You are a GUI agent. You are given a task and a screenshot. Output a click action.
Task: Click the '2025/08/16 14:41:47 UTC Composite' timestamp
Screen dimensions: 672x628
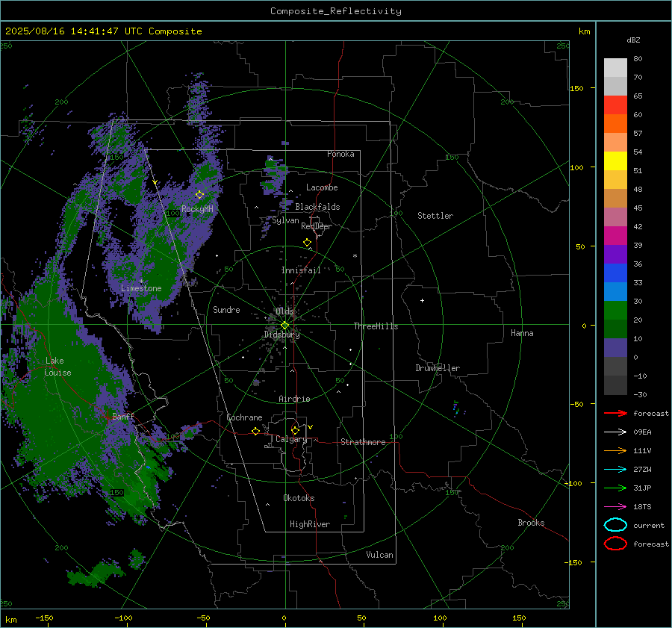click(104, 31)
